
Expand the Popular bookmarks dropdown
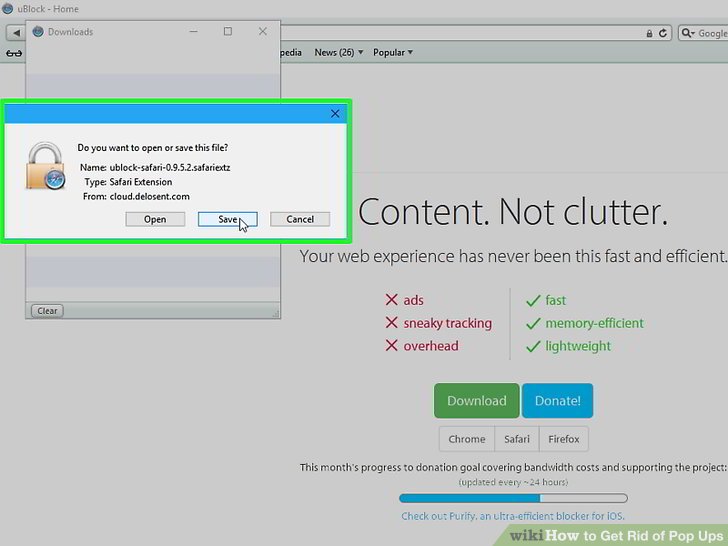point(393,52)
